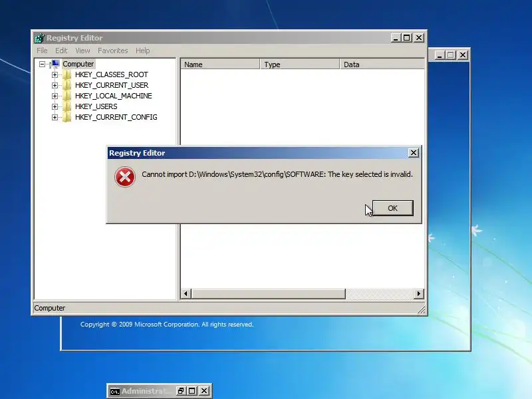Click the Cannot import error message text
Image resolution: width=532 pixels, height=399 pixels.
click(x=277, y=174)
